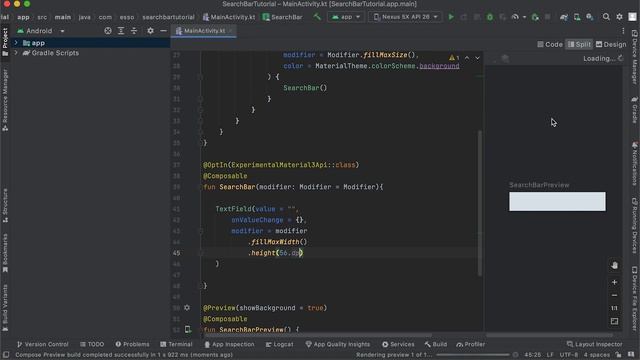This screenshot has height=360, width=640.
Task: Click the warning indicator in the editor
Action: click(454, 58)
